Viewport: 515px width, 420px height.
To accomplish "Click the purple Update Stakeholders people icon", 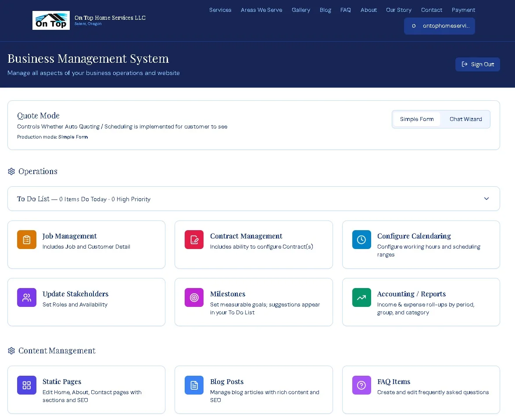I will coord(27,297).
